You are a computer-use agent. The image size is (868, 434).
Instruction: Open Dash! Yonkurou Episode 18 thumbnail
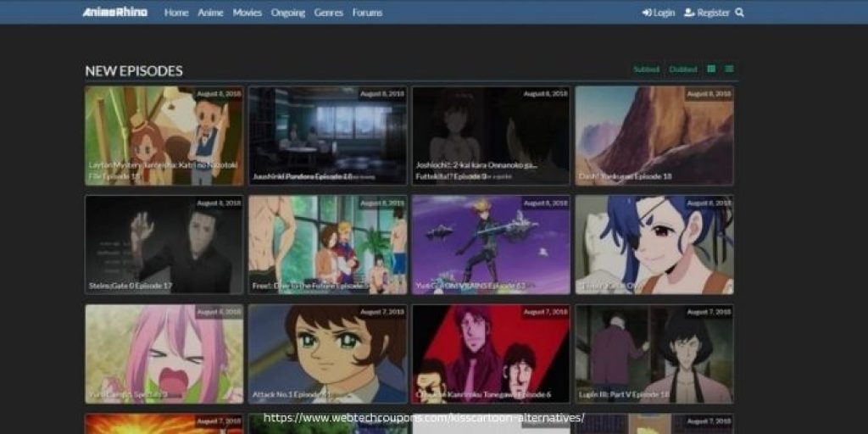click(654, 136)
